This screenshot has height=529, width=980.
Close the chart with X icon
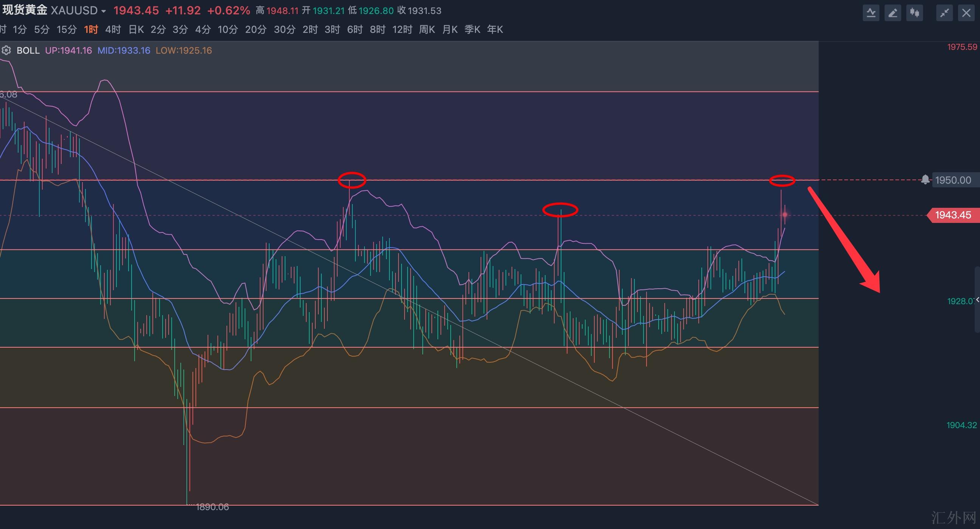(966, 13)
